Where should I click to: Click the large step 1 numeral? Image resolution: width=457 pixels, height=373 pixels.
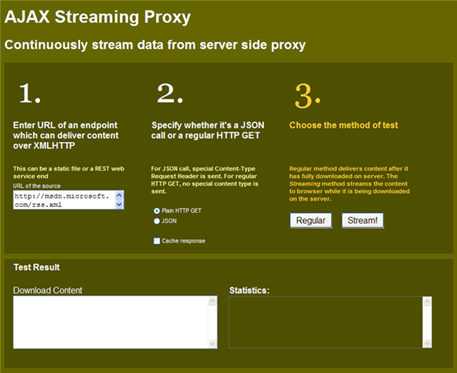[x=30, y=93]
